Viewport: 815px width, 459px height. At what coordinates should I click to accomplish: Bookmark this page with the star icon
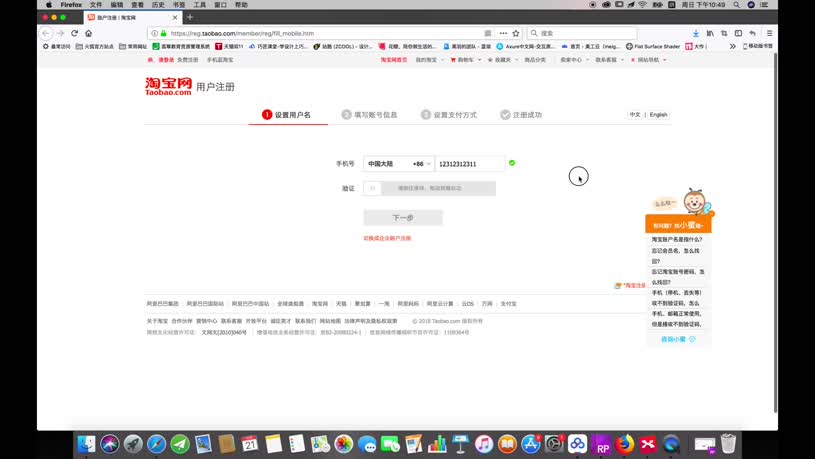(516, 33)
